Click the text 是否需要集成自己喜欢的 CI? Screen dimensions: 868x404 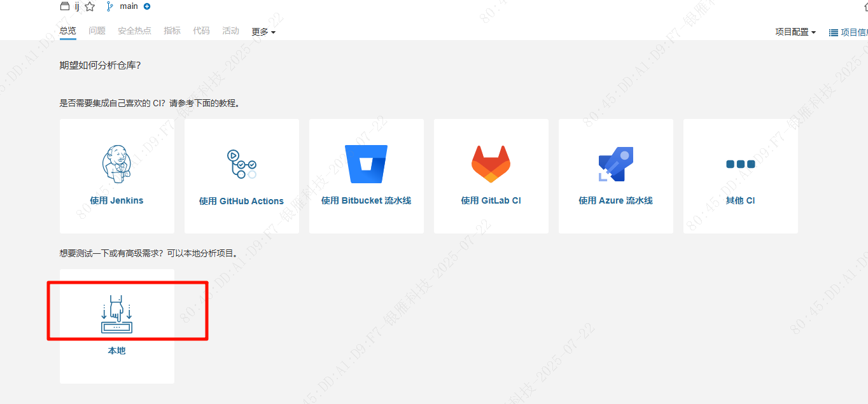[x=113, y=103]
